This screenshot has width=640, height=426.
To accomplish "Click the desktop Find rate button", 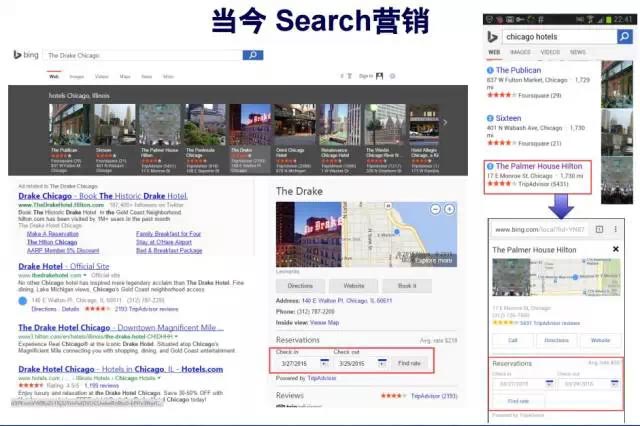I will [x=411, y=362].
